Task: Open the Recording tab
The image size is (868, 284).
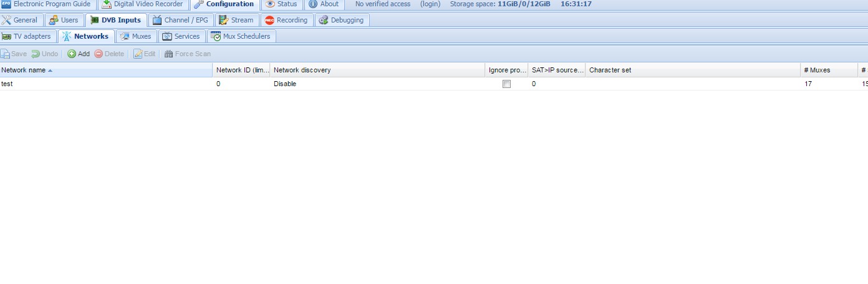Action: pos(287,20)
